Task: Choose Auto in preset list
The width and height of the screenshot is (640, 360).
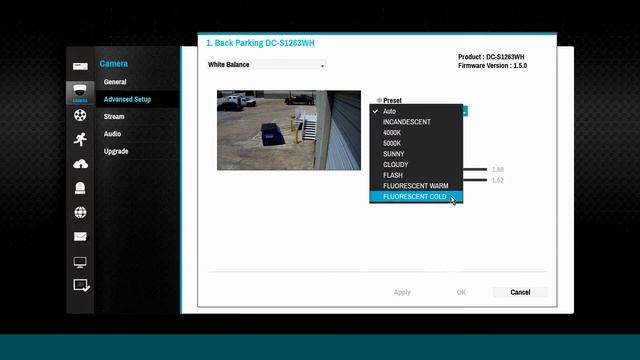Action: tap(416, 111)
